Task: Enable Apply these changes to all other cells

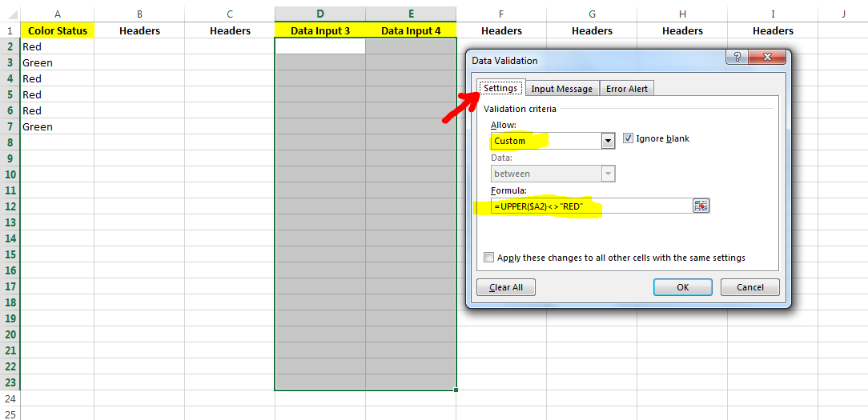Action: click(x=488, y=258)
